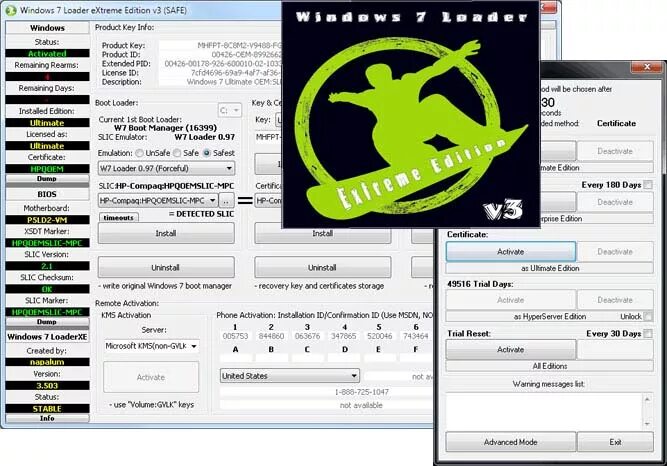Click the KMS Activation Activate button
This screenshot has width=667, height=466.
pos(151,377)
